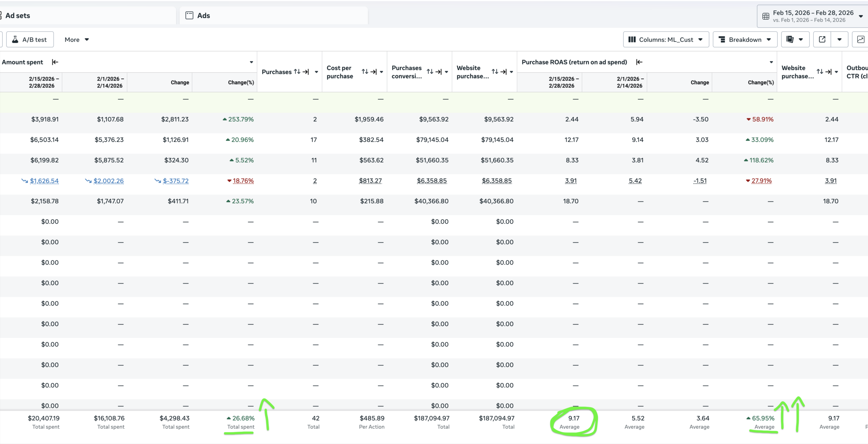868x444 pixels.
Task: Expand the Breakdown dropdown
Action: point(745,40)
